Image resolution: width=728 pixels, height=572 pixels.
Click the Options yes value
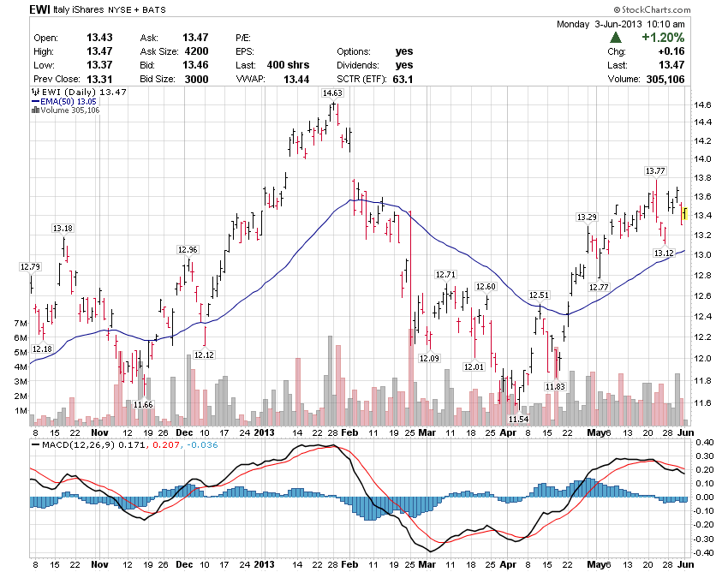coord(404,51)
